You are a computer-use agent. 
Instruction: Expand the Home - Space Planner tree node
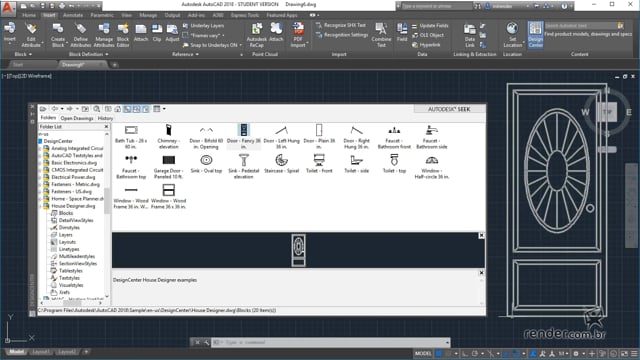pyautogui.click(x=40, y=199)
